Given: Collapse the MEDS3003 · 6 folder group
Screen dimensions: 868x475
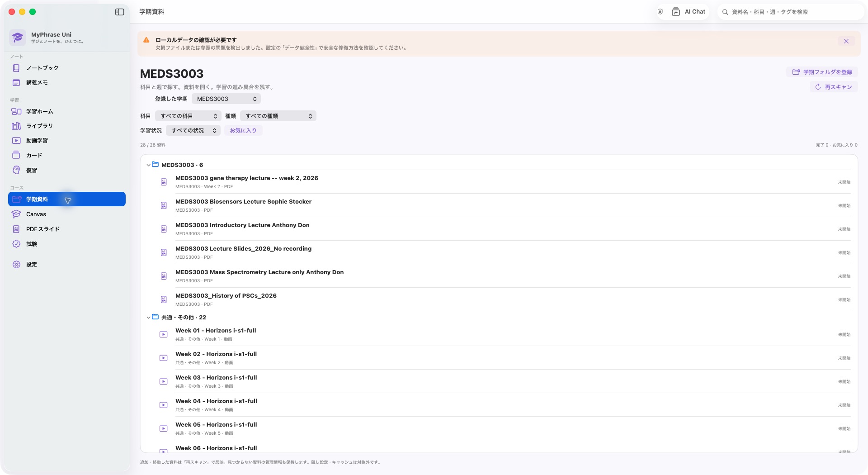Looking at the screenshot, I should (x=148, y=165).
